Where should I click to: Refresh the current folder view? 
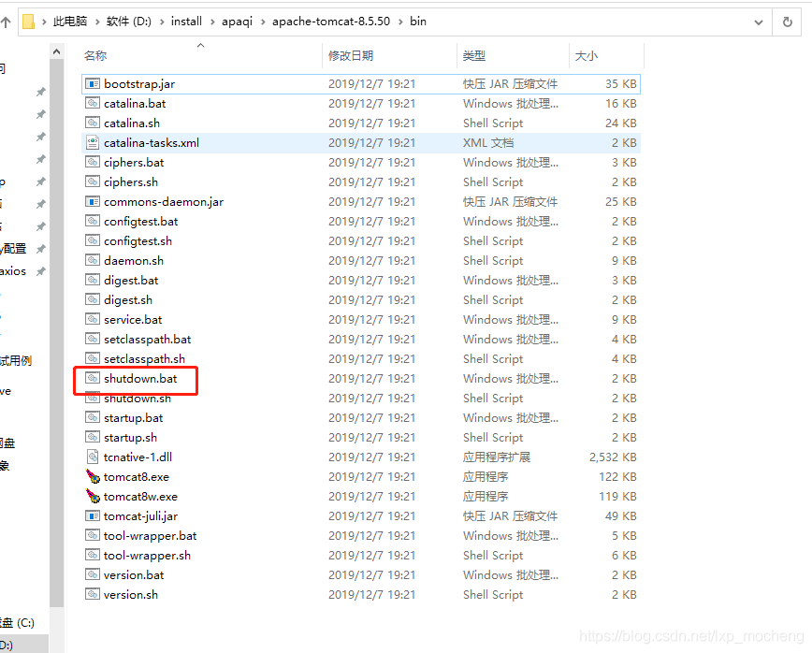(x=787, y=22)
